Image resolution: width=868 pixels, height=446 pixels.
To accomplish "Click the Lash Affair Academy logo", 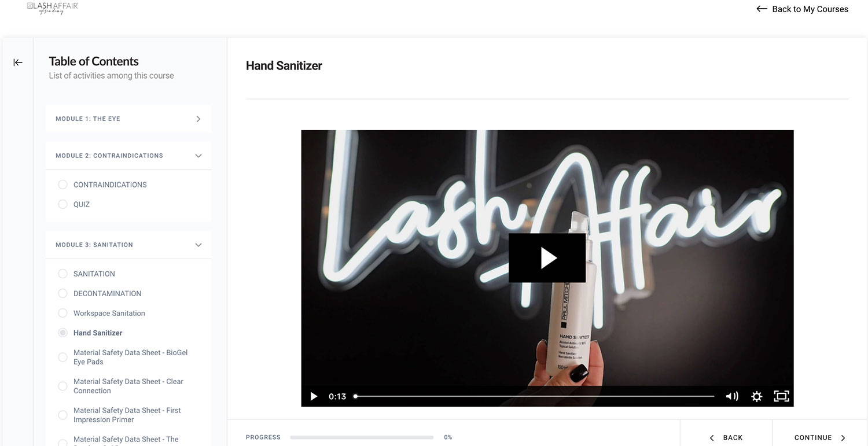I will (53, 8).
